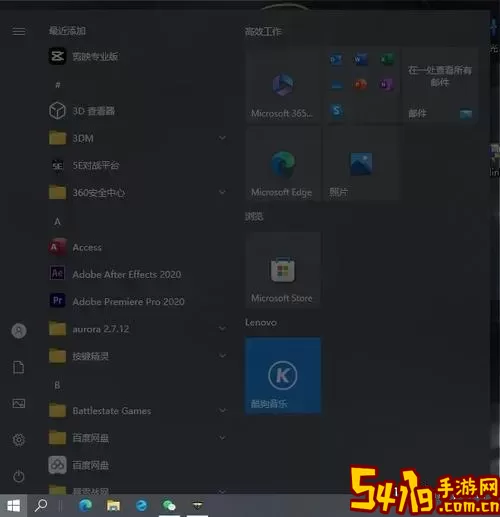This screenshot has width=500, height=517.
Task: Open the Pictures sidebar icon
Action: pyautogui.click(x=19, y=404)
